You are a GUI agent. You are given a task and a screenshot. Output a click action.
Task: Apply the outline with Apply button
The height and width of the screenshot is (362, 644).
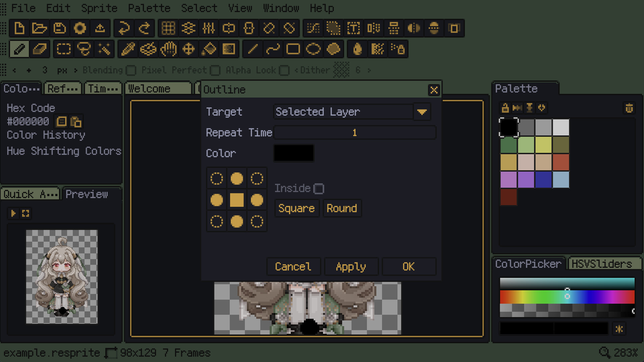351,266
